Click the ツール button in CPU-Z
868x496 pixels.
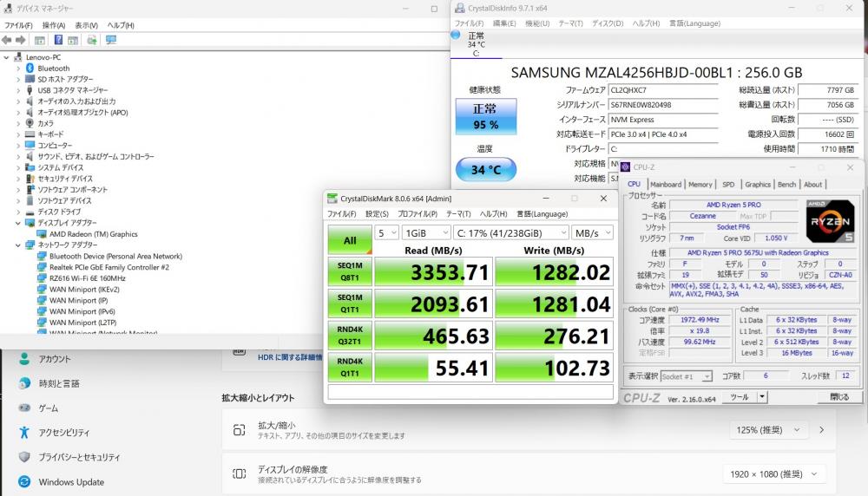(740, 396)
